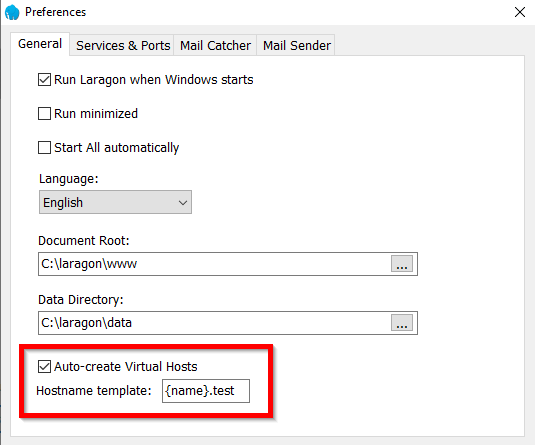Click the Hostname template label
535x445 pixels.
(94, 391)
